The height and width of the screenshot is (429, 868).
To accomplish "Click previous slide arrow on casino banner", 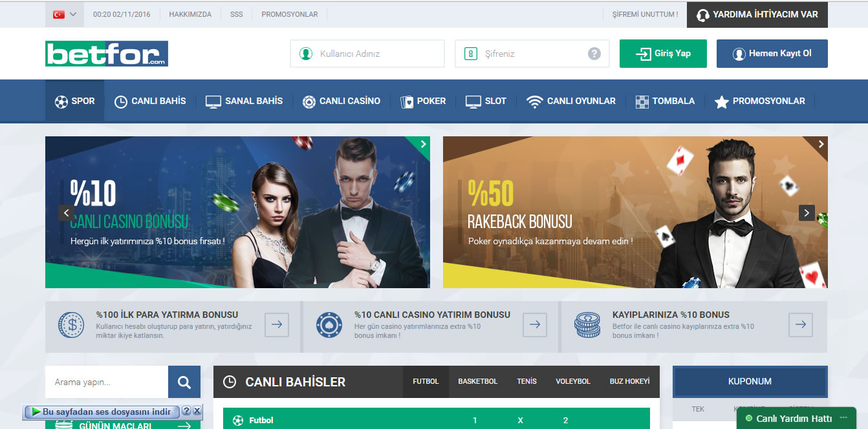I will tap(66, 213).
